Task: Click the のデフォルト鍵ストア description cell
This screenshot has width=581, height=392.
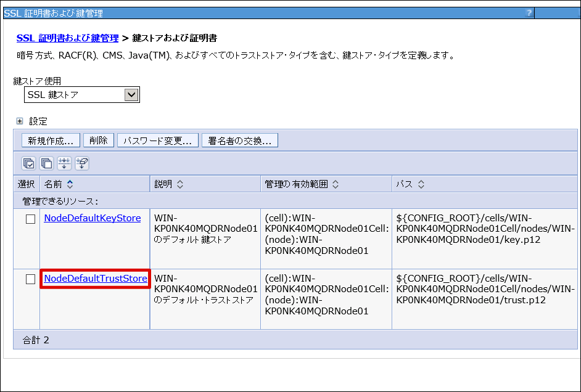Action: tap(205, 239)
